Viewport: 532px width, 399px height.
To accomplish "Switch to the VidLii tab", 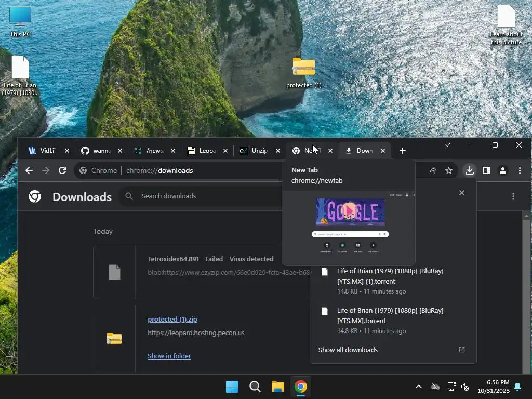I will [42, 150].
